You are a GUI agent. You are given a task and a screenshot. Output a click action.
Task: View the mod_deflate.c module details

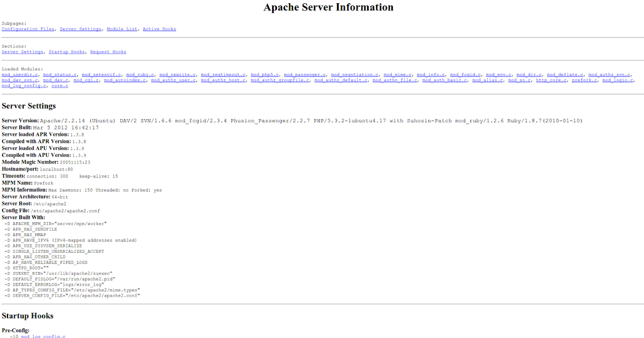click(565, 75)
